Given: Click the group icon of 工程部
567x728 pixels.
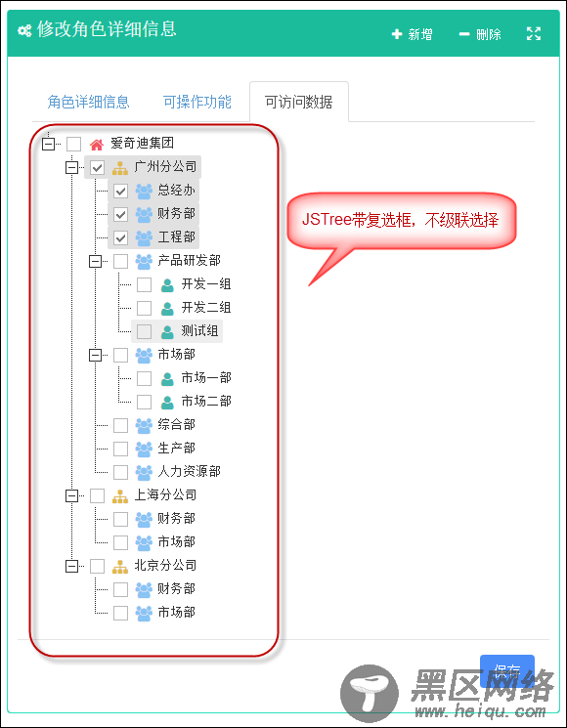Looking at the screenshot, I should tap(144, 238).
